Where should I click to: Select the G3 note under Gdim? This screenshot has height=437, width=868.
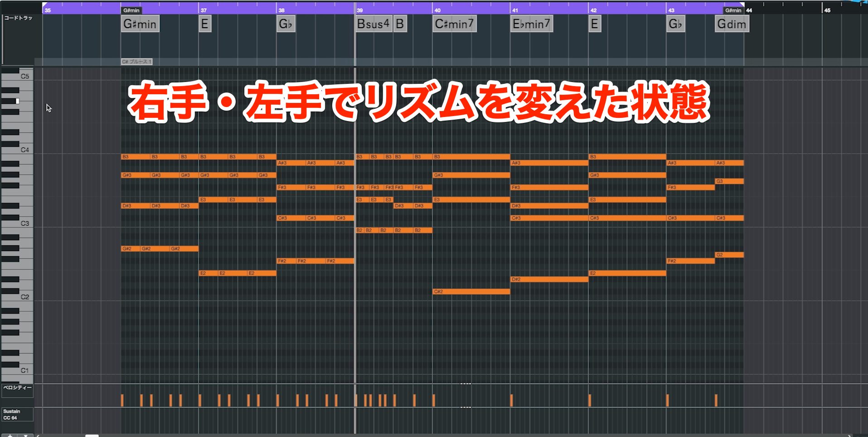tap(729, 181)
